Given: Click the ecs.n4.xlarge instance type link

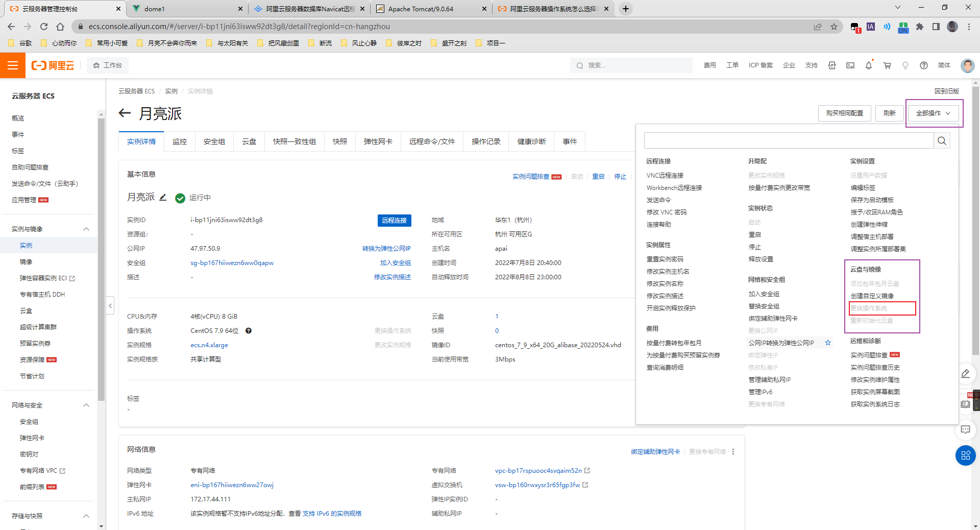Looking at the screenshot, I should tap(209, 345).
